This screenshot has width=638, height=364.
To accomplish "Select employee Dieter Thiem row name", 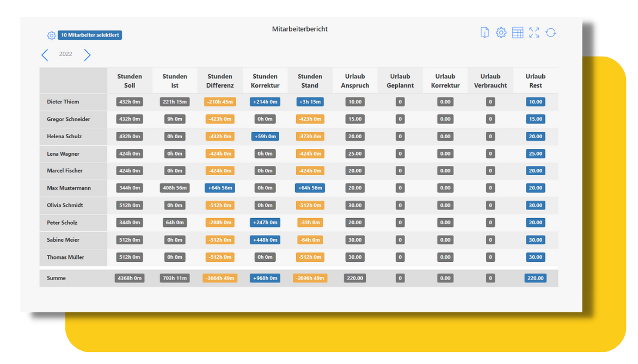I will pos(63,102).
